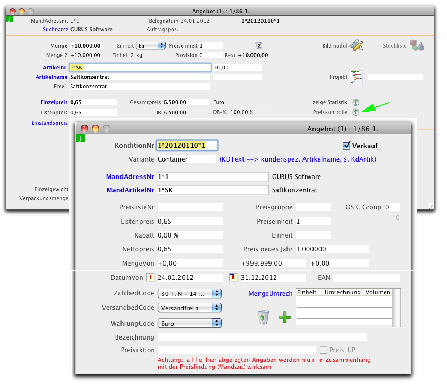The height and width of the screenshot is (388, 447).
Task: Click the Rabatt field showing 0,00 %
Action: [x=190, y=235]
